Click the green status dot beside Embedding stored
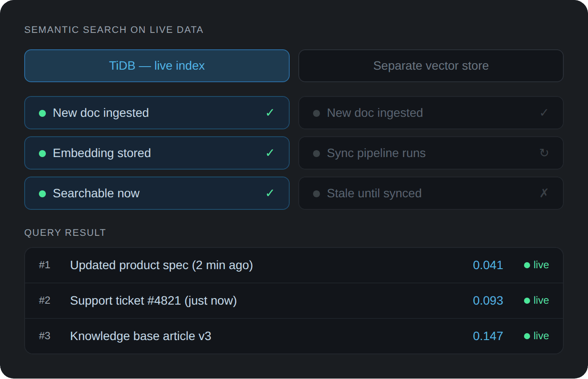Image resolution: width=588 pixels, height=379 pixels. tap(42, 154)
